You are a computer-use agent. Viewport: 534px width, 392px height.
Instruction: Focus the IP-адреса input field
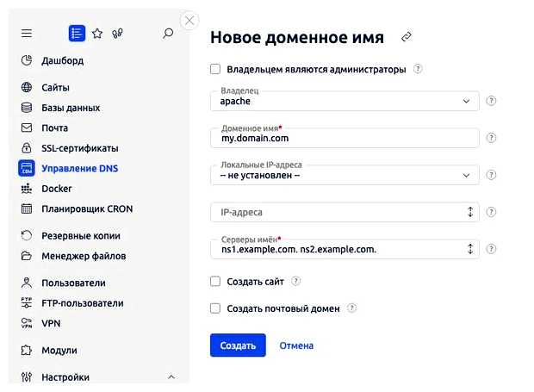coord(345,212)
